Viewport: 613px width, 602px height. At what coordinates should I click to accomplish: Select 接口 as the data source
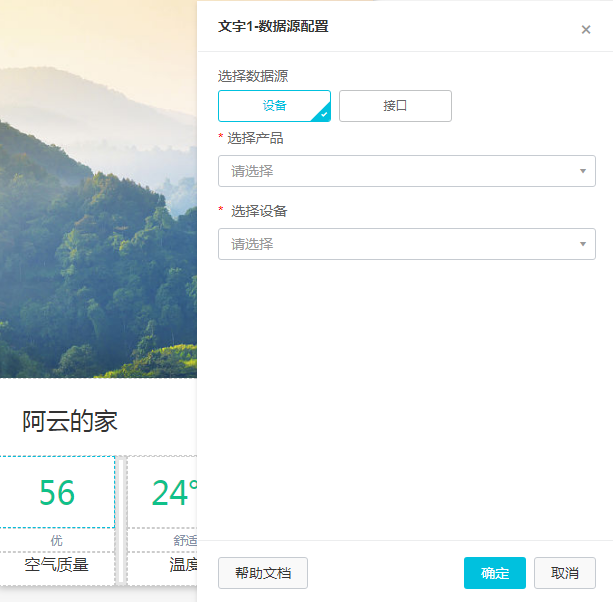(395, 106)
